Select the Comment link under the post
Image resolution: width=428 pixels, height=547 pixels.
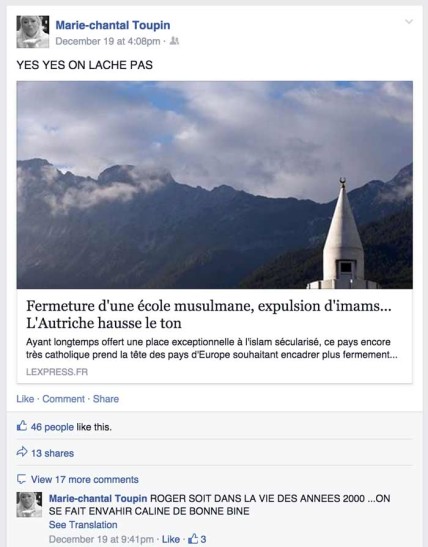coord(63,399)
